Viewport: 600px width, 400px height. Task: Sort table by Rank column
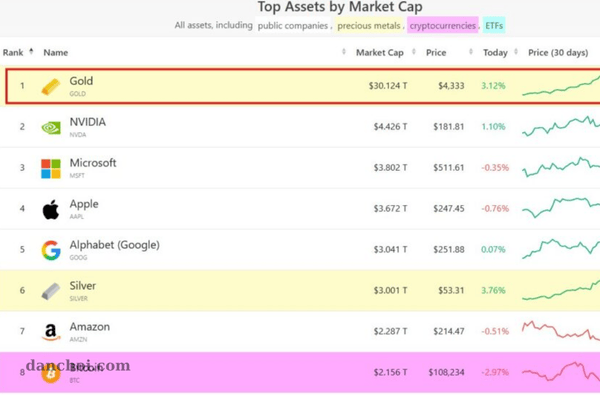click(17, 52)
